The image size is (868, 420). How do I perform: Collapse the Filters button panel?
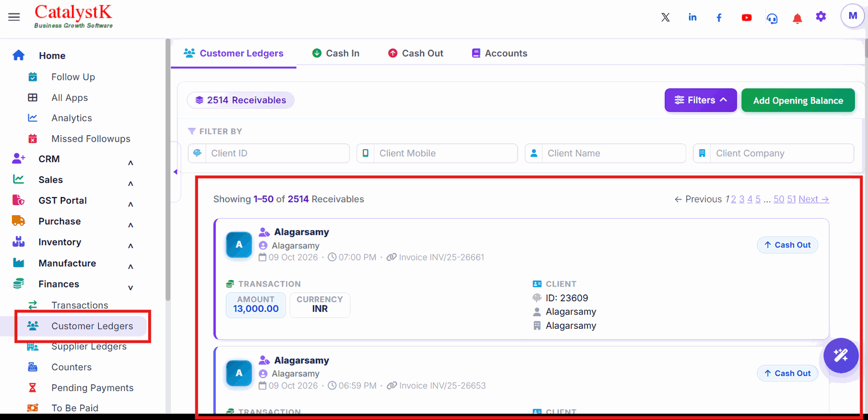(700, 100)
